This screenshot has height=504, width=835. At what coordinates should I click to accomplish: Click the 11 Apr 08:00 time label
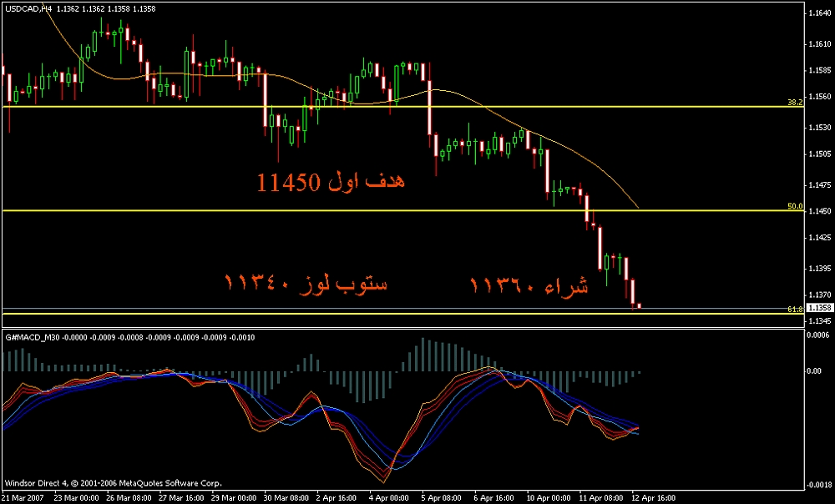pos(600,497)
